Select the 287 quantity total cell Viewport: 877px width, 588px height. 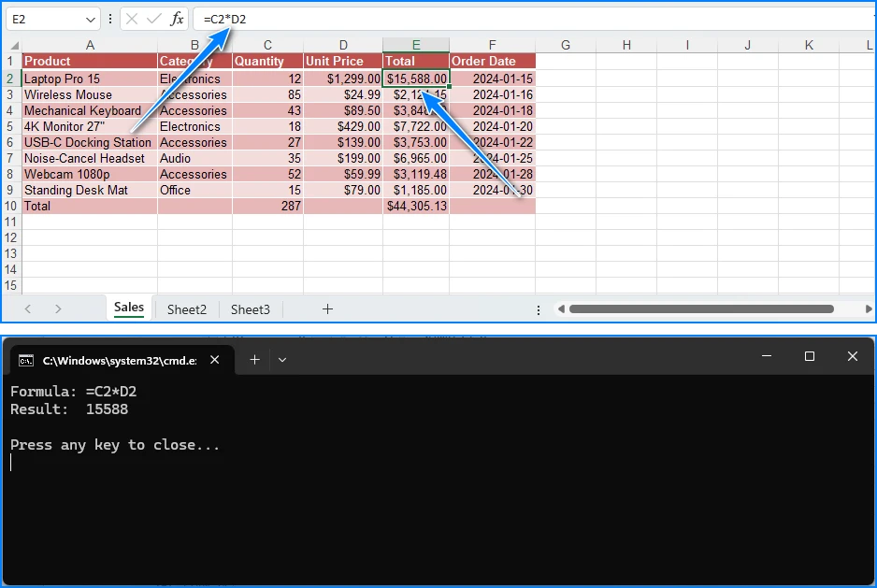click(x=268, y=206)
